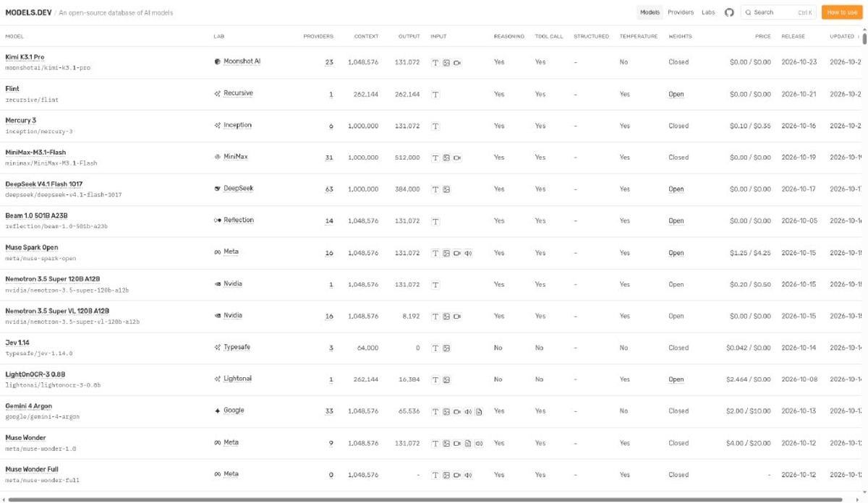
Task: Click the Inception lab logo icon
Action: tap(217, 125)
